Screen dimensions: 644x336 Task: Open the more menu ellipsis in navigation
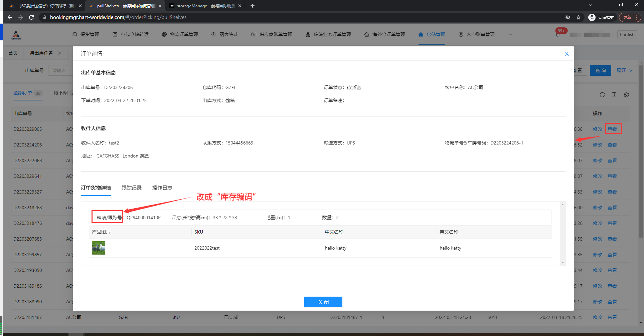click(x=510, y=34)
